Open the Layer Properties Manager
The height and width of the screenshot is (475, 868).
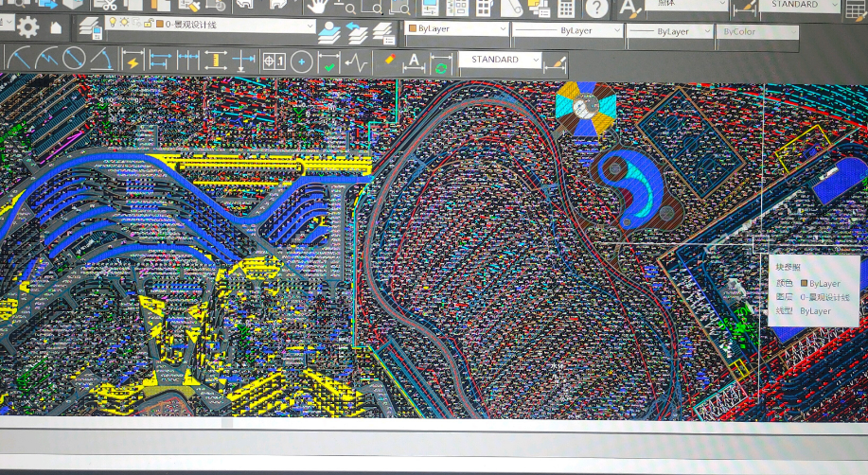[x=90, y=27]
